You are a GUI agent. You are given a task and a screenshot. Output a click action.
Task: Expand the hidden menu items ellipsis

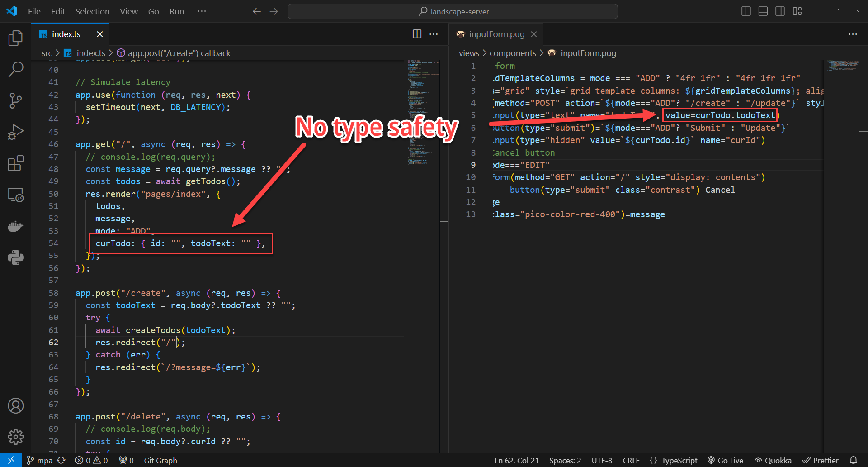coord(202,11)
